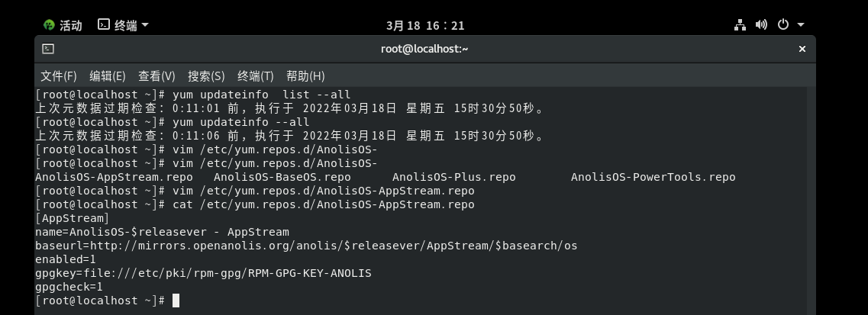Screen dimensions: 868x315
Task: Open the 帮助(H) menu
Action: tap(305, 76)
